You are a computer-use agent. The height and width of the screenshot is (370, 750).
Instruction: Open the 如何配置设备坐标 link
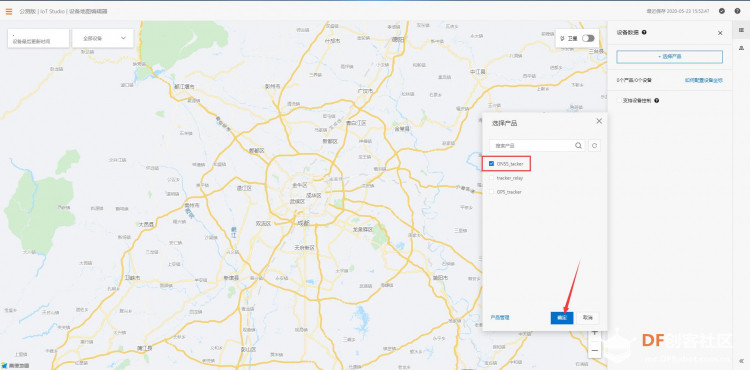(703, 80)
